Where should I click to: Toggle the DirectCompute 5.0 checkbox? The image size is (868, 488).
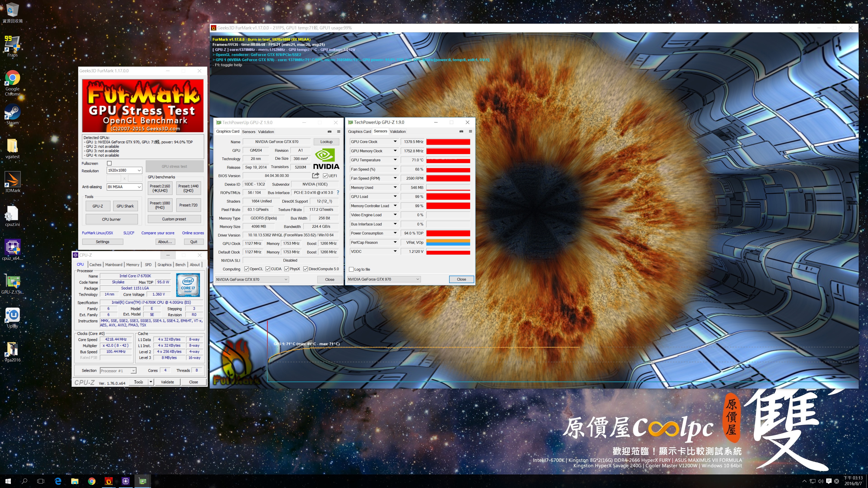(306, 269)
